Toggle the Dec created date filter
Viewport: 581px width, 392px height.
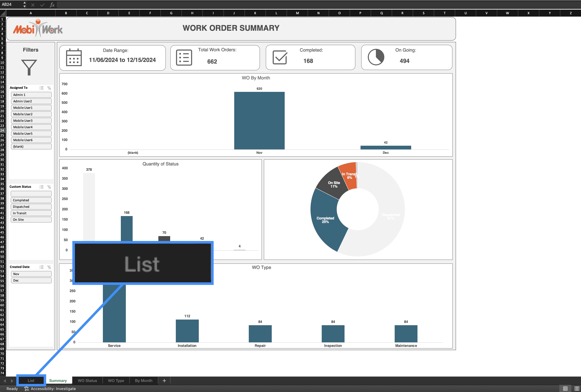click(x=31, y=281)
